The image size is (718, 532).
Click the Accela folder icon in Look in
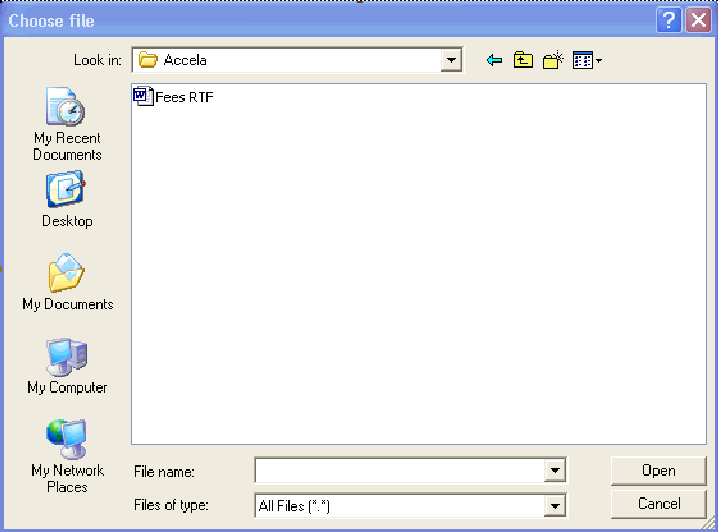(x=149, y=61)
